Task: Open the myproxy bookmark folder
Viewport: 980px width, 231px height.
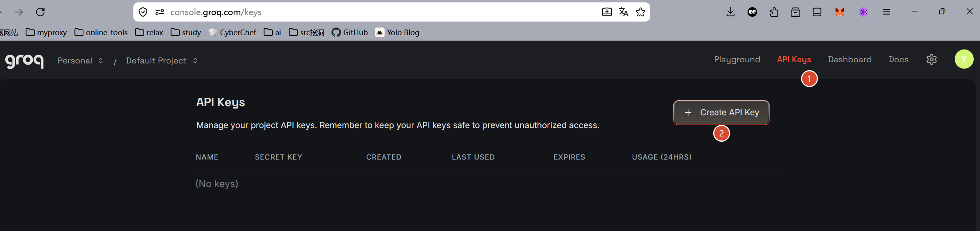Action: 46,32
